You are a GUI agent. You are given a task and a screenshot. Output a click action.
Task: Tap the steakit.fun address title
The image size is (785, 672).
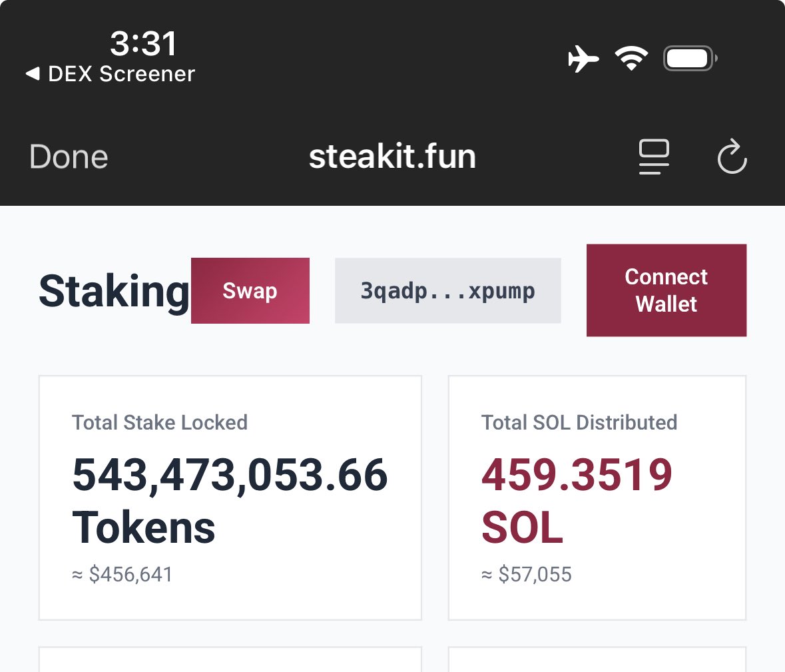(x=393, y=157)
